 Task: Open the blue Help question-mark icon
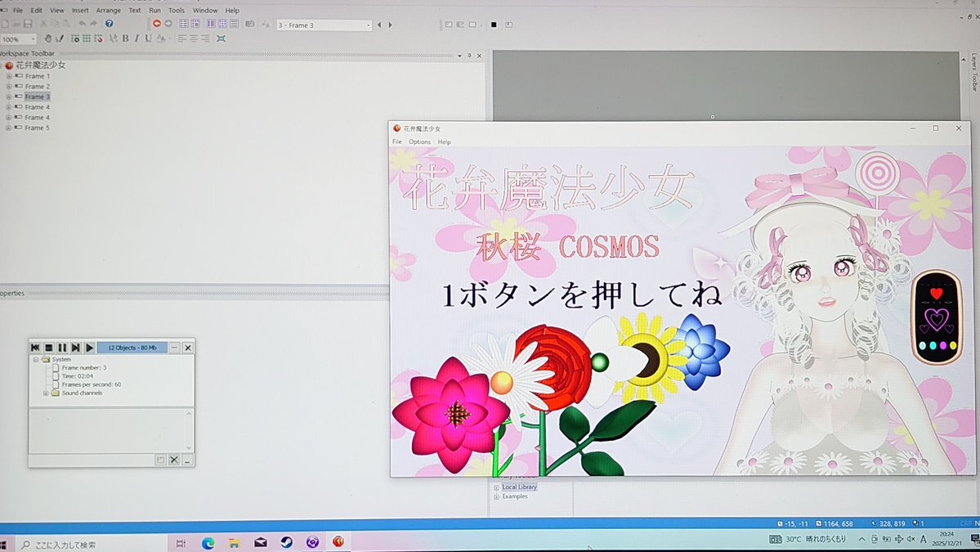point(110,24)
